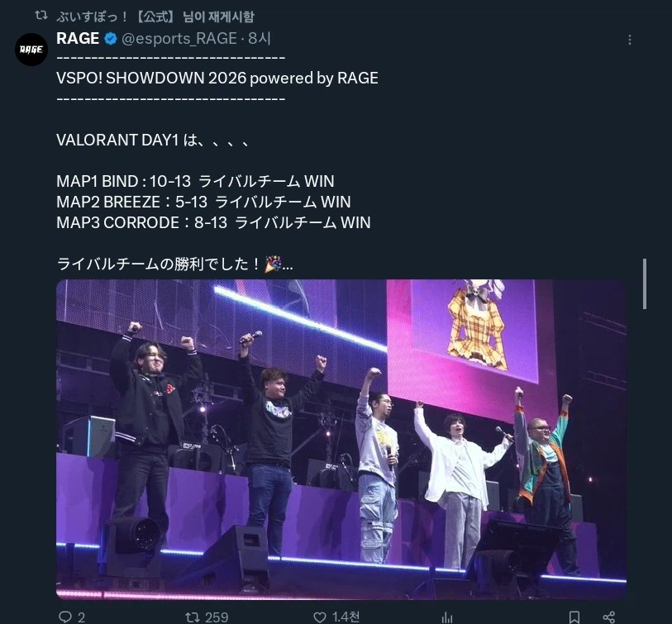Open the 8시 post timestamp
Viewport: 672px width, 624px height.
click(x=260, y=39)
